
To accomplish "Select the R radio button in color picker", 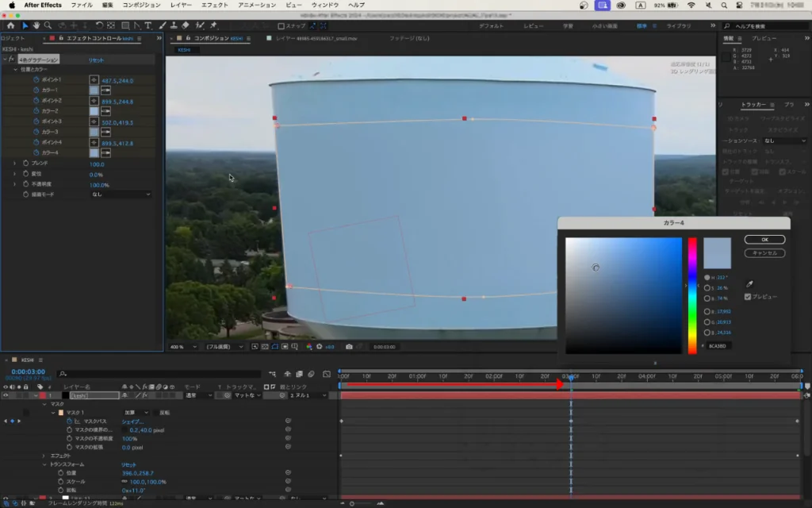I will (x=707, y=311).
